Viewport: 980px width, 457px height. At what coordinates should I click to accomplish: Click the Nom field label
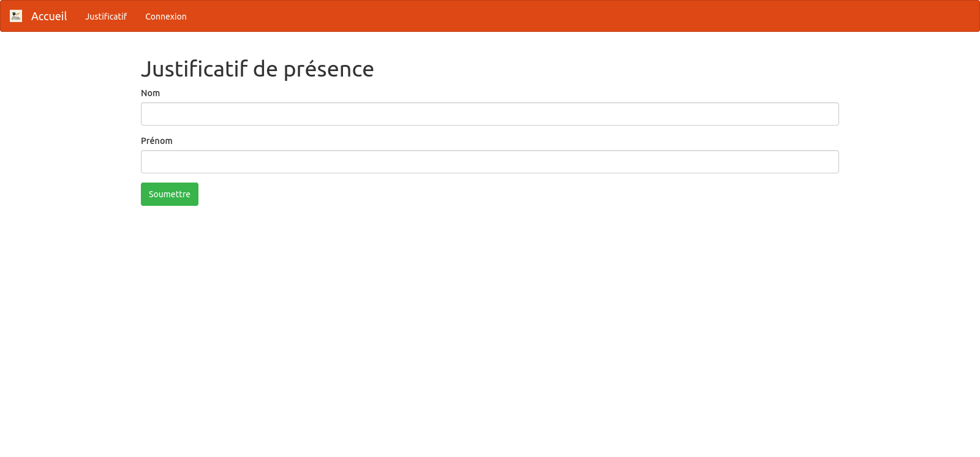(x=150, y=93)
